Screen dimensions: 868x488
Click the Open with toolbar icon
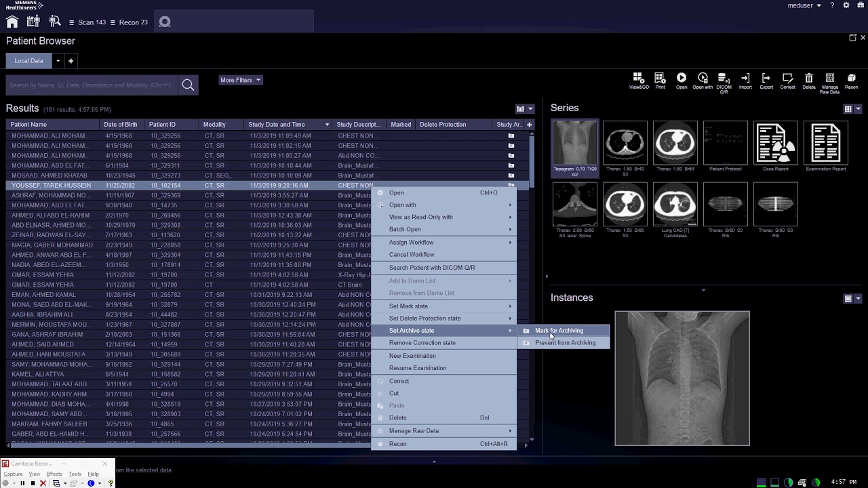tap(703, 81)
